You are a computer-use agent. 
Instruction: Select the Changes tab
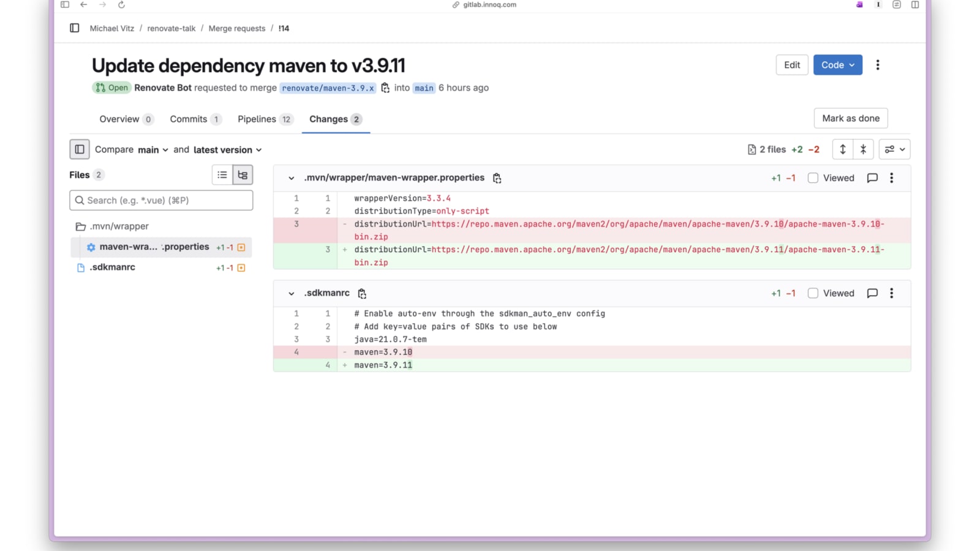[x=336, y=119]
